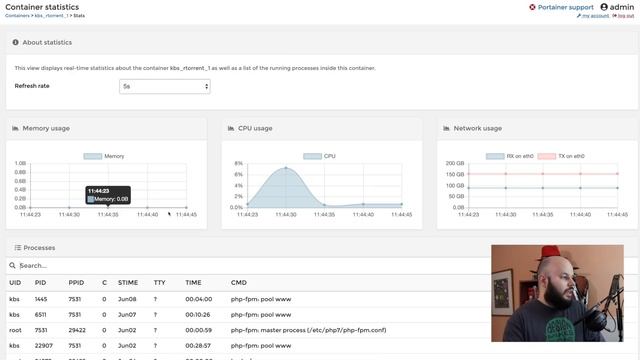The width and height of the screenshot is (640, 360).
Task: Open the kbs_rtorrent_1 breadcrumb link
Action: point(51,16)
